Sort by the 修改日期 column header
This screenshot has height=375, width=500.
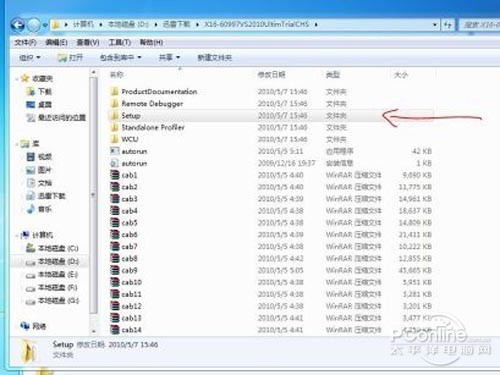point(271,75)
